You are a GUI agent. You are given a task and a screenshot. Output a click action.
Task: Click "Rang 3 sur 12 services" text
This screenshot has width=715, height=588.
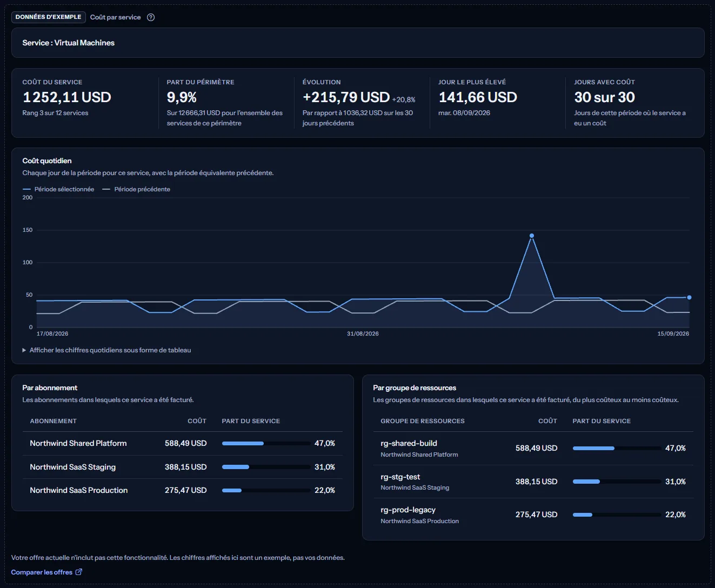click(55, 113)
